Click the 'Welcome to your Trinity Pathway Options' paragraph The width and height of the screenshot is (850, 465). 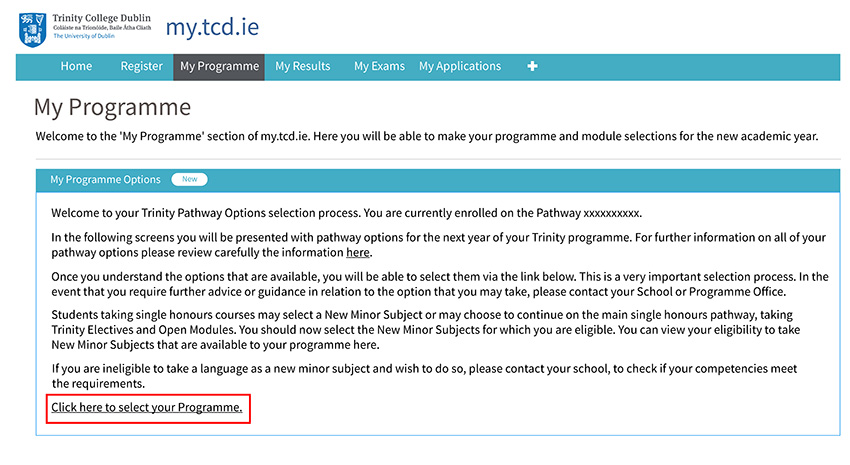(x=346, y=213)
